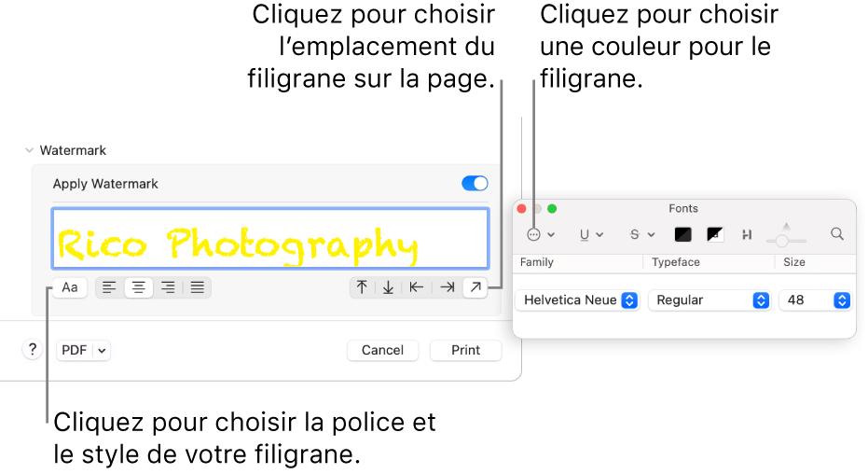The width and height of the screenshot is (868, 474).
Task: Search fonts with magnifier icon
Action: 837,234
